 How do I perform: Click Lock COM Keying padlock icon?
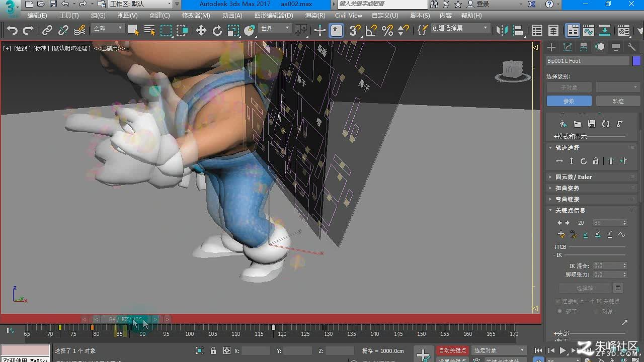click(x=596, y=161)
